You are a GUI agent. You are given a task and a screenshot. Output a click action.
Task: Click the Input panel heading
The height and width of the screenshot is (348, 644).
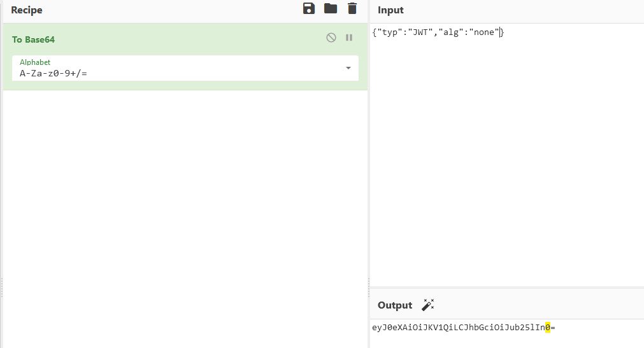[390, 10]
